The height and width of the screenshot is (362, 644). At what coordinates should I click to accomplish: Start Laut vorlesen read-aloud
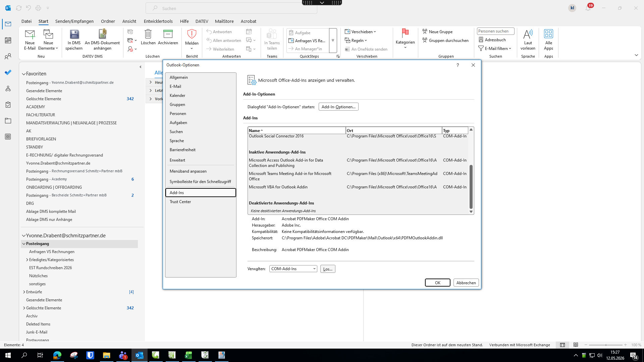pos(528,40)
